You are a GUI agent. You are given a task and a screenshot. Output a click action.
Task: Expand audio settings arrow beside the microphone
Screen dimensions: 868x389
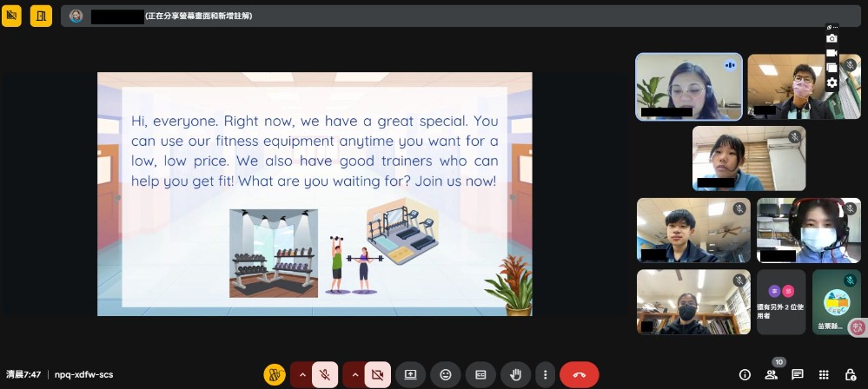pyautogui.click(x=302, y=374)
